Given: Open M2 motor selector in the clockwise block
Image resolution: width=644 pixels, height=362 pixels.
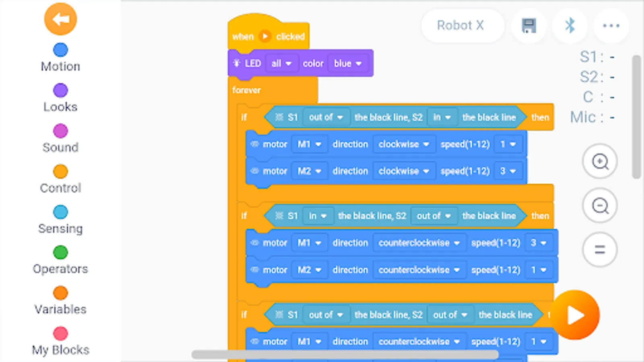Looking at the screenshot, I should (x=310, y=171).
